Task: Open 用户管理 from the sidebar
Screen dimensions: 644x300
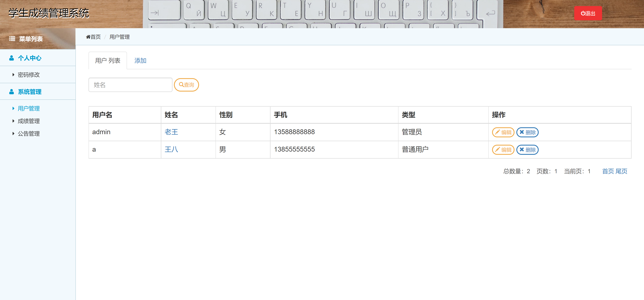Action: 28,108
